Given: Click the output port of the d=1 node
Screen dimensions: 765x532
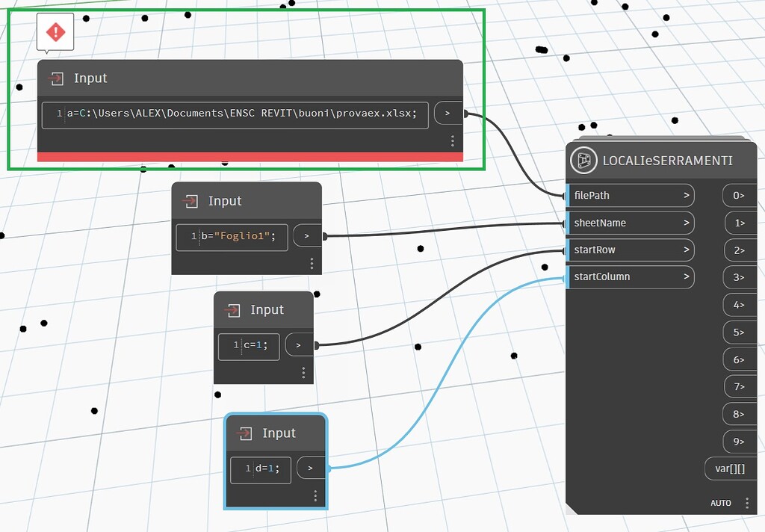Looking at the screenshot, I should click(310, 468).
